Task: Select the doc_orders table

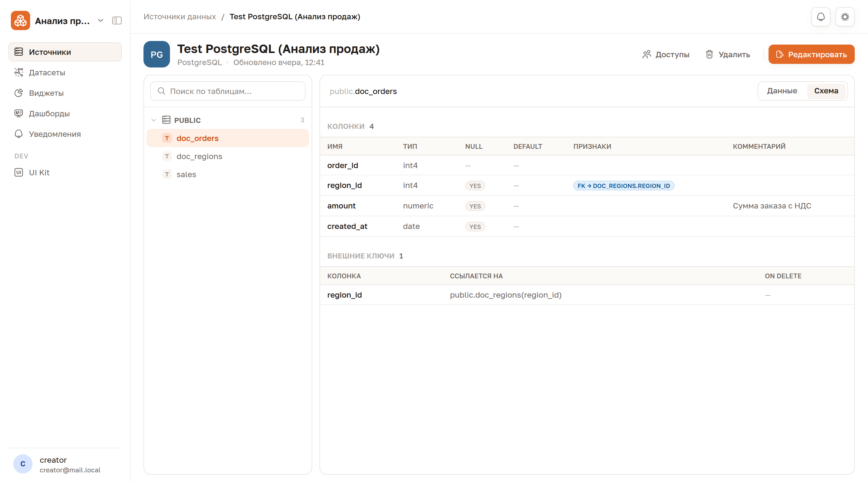Action: (x=228, y=138)
